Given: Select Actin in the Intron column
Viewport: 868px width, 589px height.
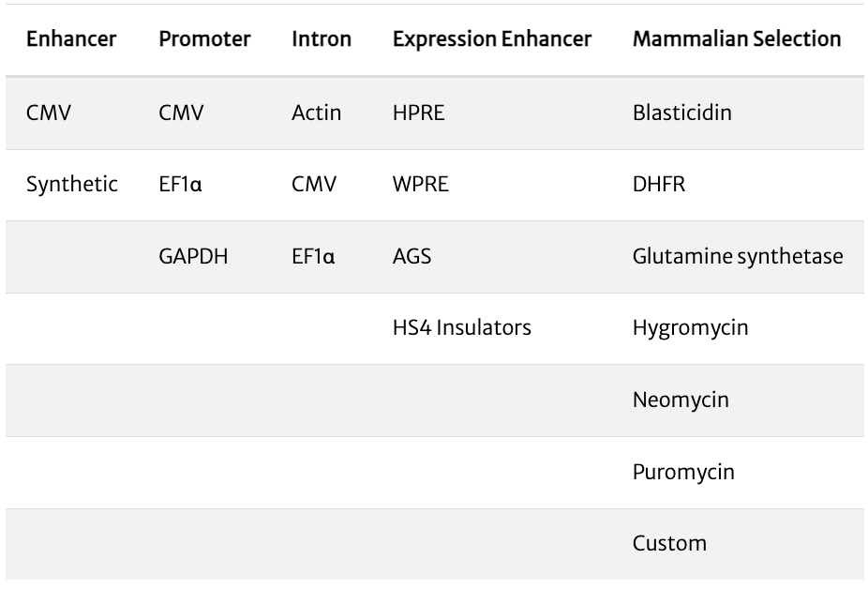Looking at the screenshot, I should pyautogui.click(x=317, y=113).
